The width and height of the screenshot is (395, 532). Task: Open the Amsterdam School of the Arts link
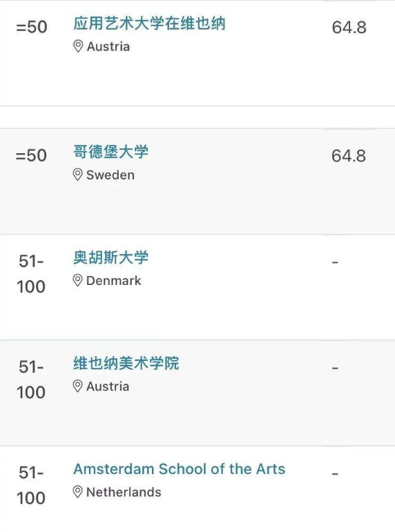180,469
